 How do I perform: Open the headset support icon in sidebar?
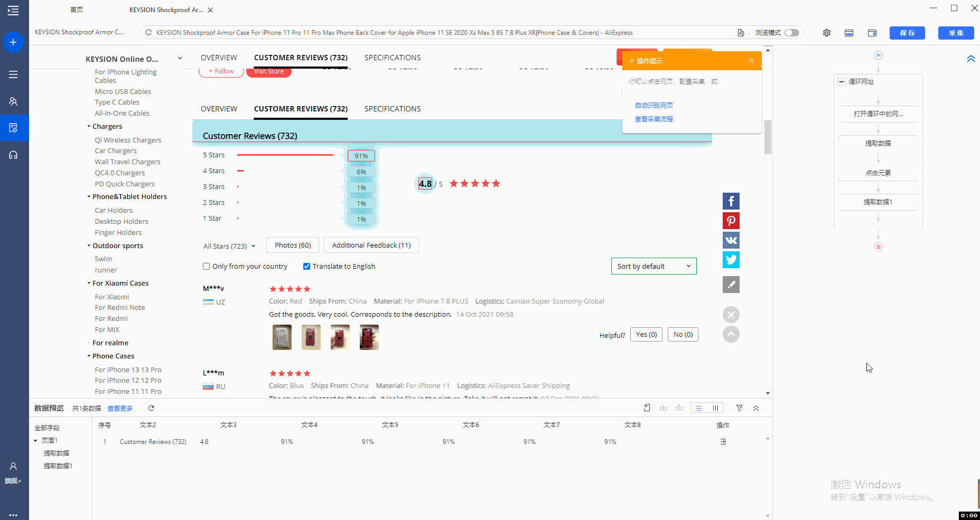[x=13, y=155]
